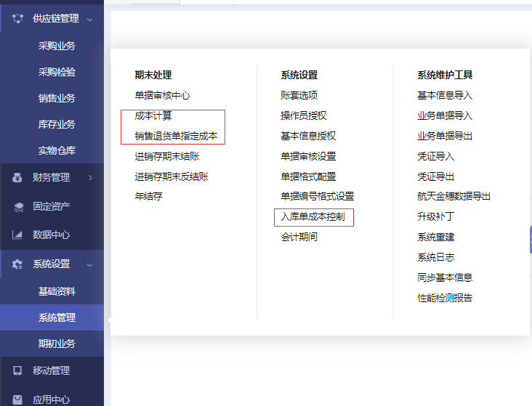The image size is (532, 406).
Task: Open 采购业务 in the sidebar
Action: coord(57,46)
